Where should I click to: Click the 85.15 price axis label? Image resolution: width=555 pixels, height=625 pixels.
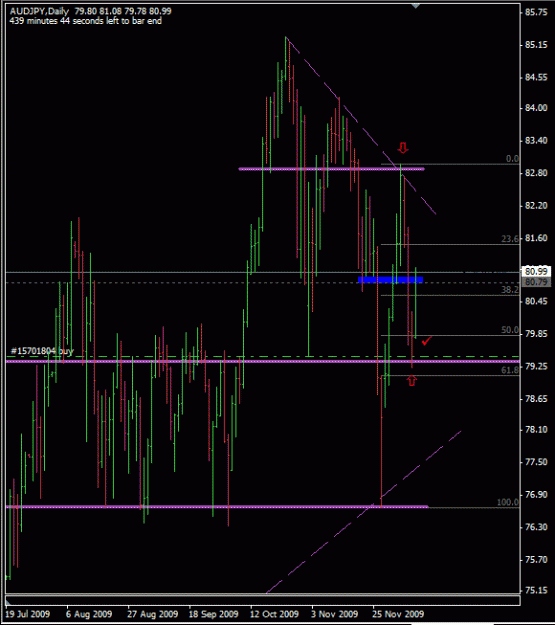tap(536, 45)
